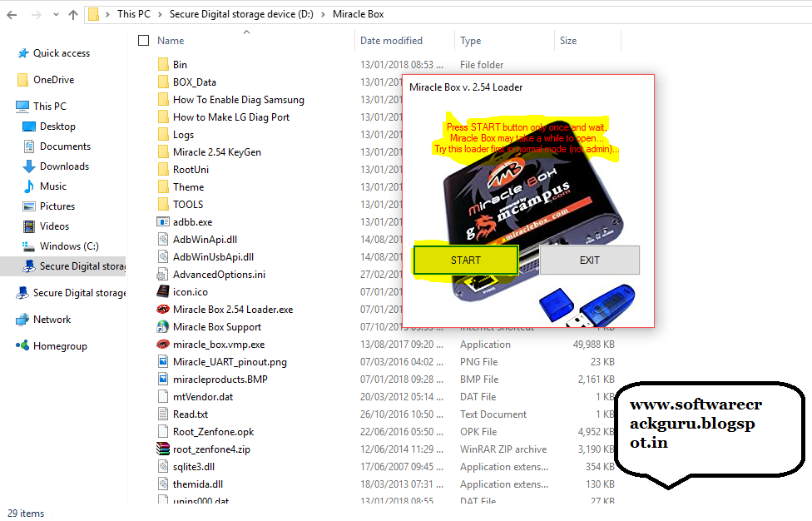This screenshot has height=521, width=812.
Task: Select Network in navigation pane
Action: 43,320
